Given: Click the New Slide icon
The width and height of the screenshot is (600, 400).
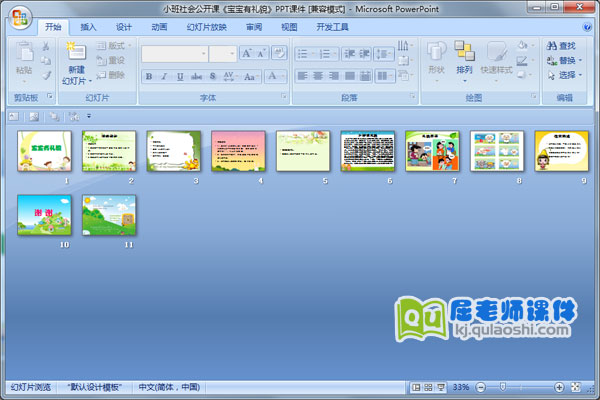Looking at the screenshot, I should (77, 51).
